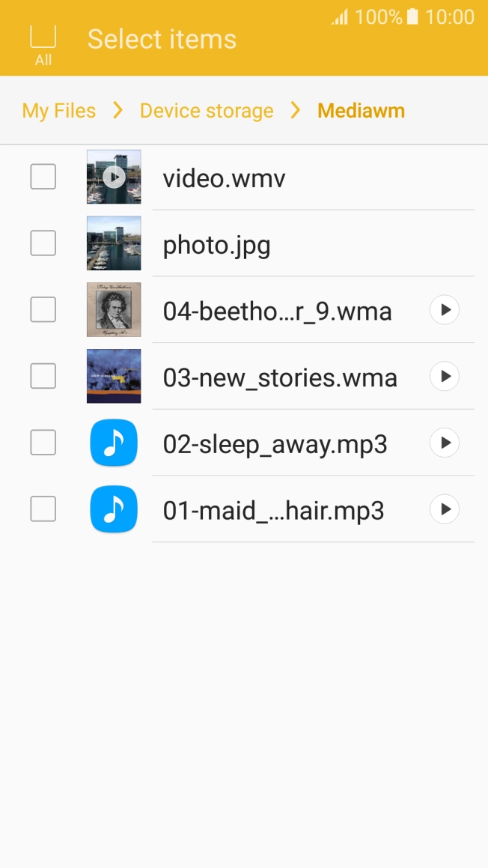Screen dimensions: 488x868
Task: Play the 01-maid_with_hair mp3 file
Action: pyautogui.click(x=443, y=509)
